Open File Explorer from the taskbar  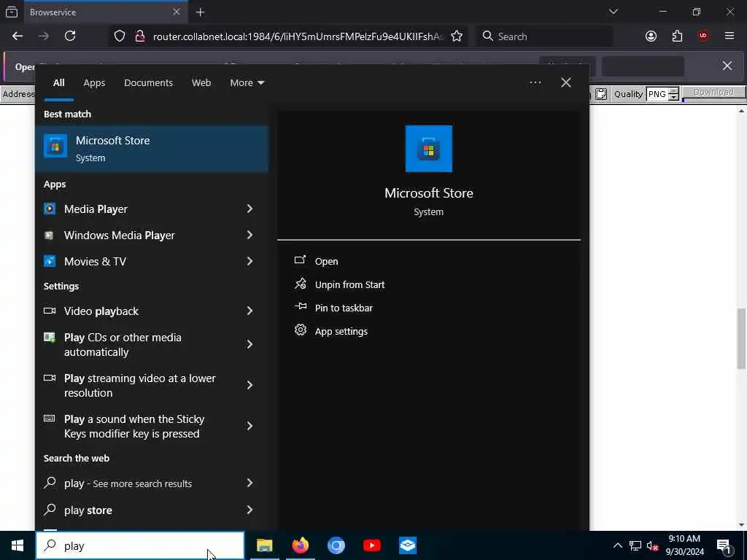coord(264,545)
